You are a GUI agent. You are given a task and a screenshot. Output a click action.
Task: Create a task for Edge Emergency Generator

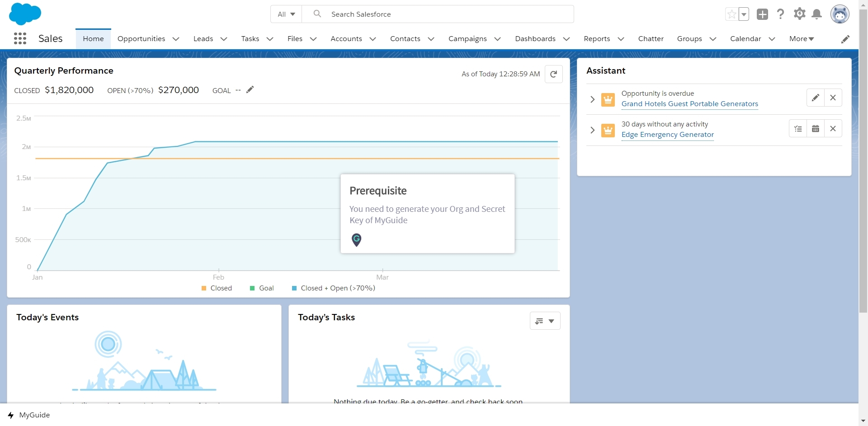tap(798, 129)
